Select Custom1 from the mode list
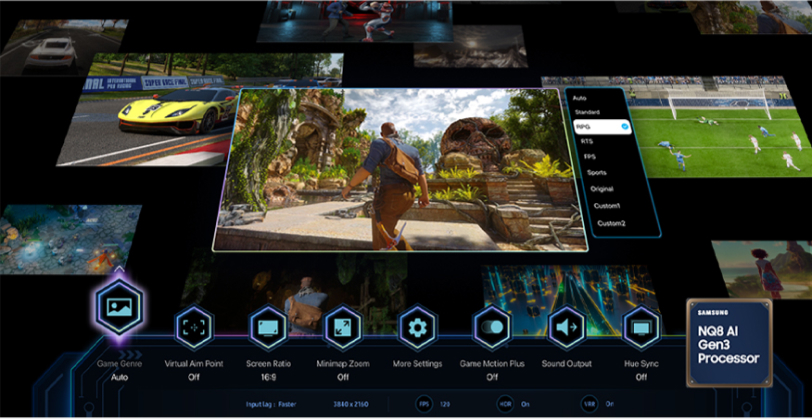The height and width of the screenshot is (419, 812). [607, 205]
